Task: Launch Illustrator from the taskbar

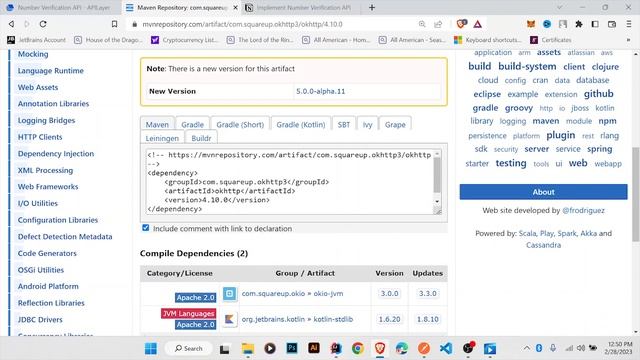Action: coord(314,348)
